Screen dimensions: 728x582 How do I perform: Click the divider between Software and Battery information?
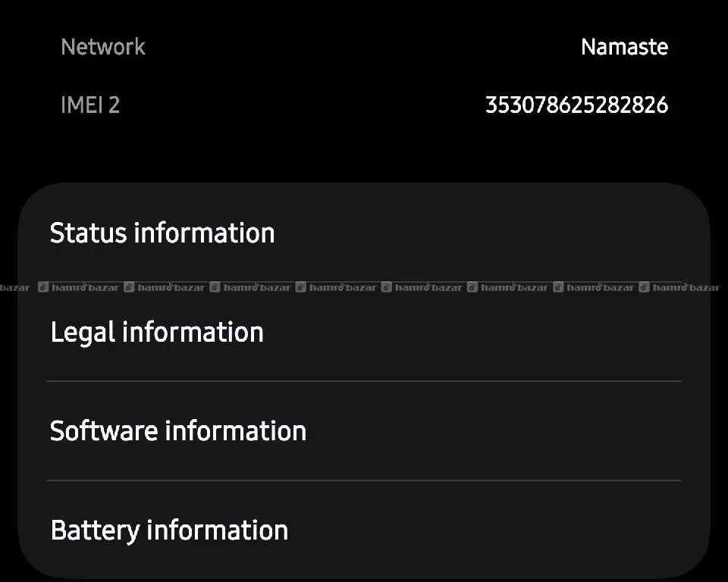(x=364, y=480)
